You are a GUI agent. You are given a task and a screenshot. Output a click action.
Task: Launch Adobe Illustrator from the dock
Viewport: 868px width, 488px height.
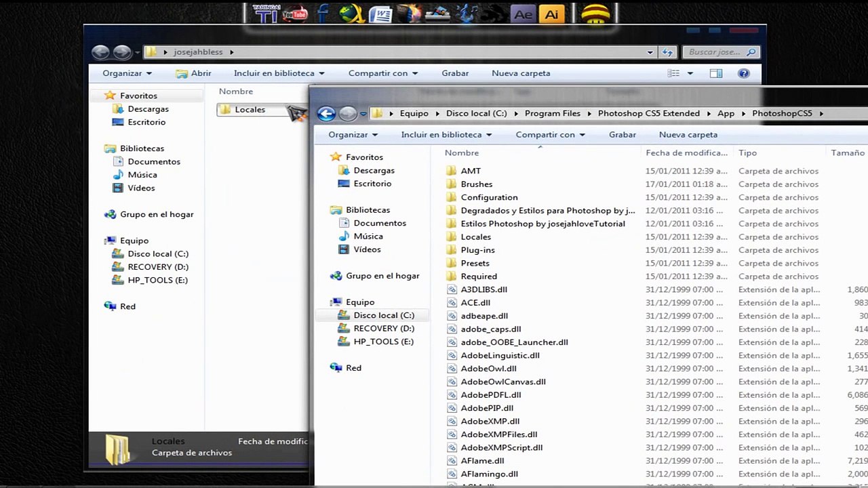[552, 14]
